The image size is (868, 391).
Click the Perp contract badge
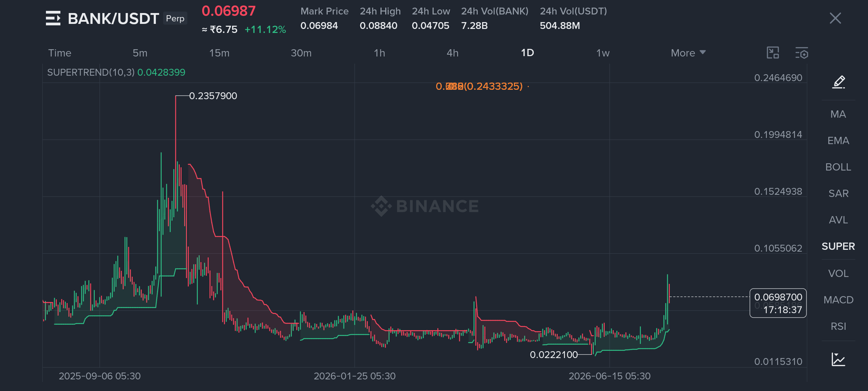point(175,18)
